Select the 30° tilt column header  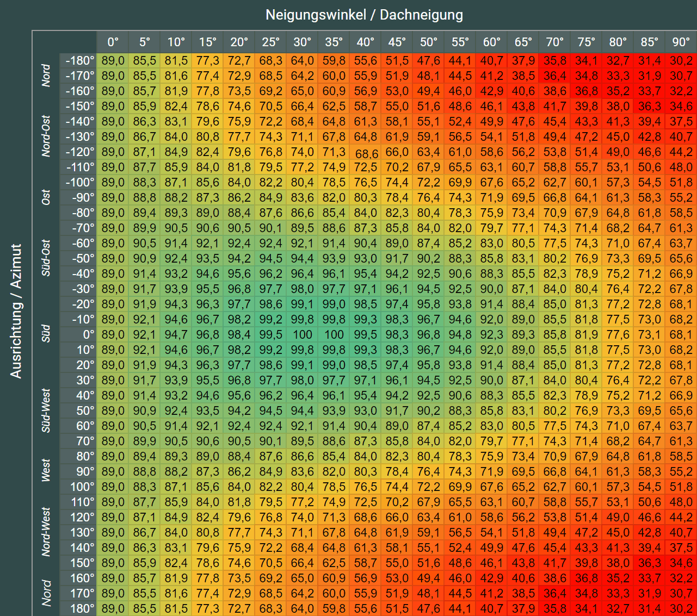pos(303,42)
